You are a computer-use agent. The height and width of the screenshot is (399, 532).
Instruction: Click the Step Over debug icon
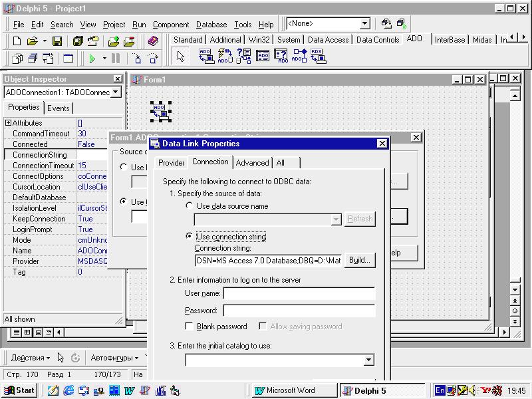coord(153,59)
